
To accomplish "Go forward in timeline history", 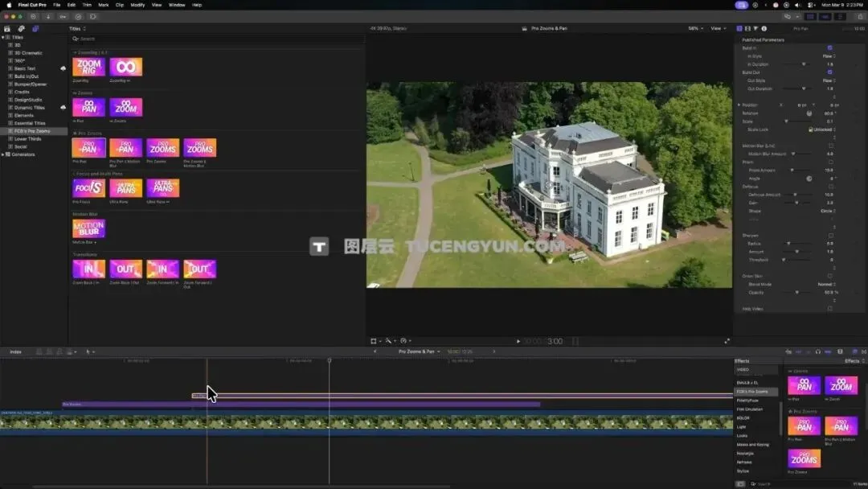I will pos(493,351).
